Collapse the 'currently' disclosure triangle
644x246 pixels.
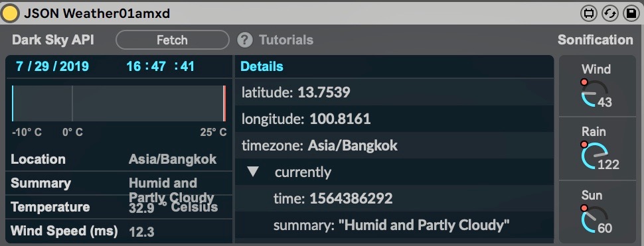pos(254,172)
